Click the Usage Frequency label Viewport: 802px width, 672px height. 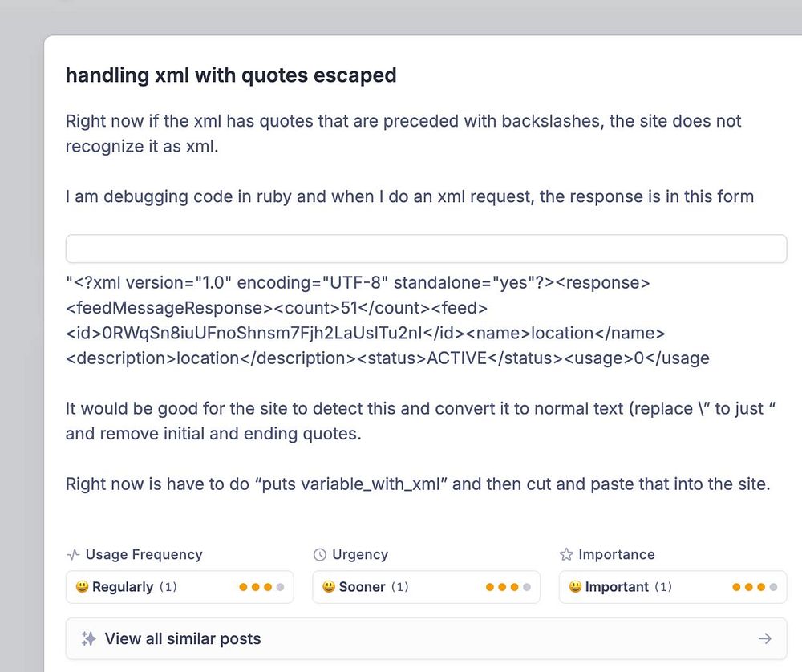tap(144, 554)
